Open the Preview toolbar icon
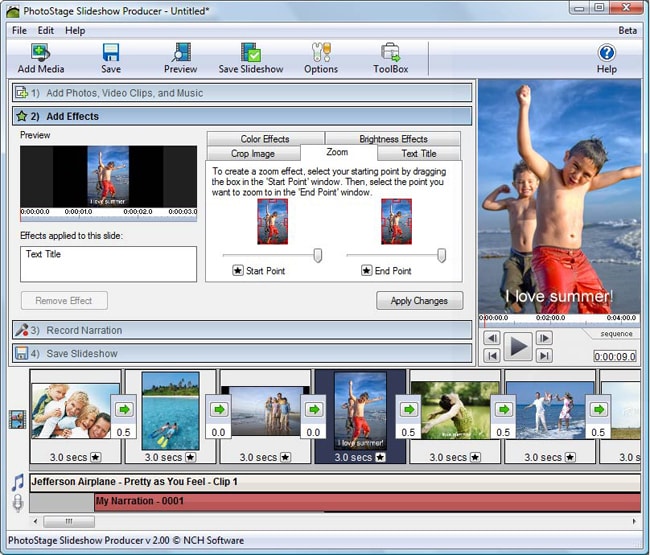This screenshot has width=650, height=555. point(181,52)
